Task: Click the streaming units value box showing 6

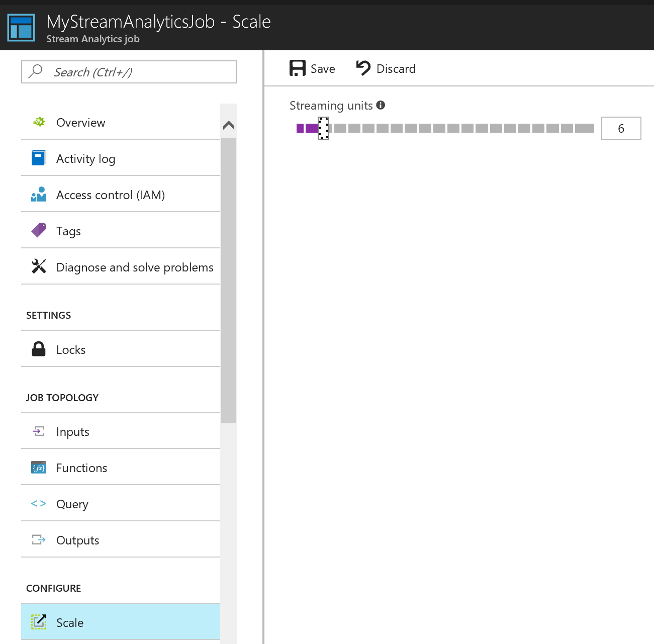Action: coord(621,128)
